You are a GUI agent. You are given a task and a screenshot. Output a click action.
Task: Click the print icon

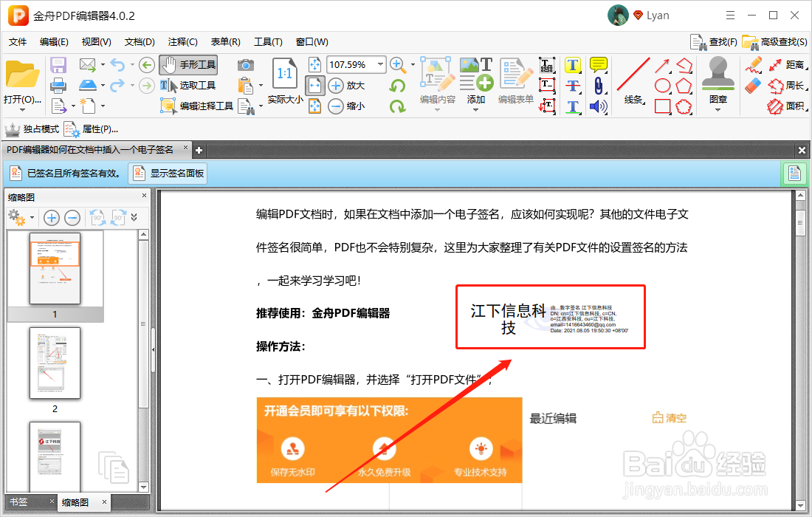(x=58, y=85)
